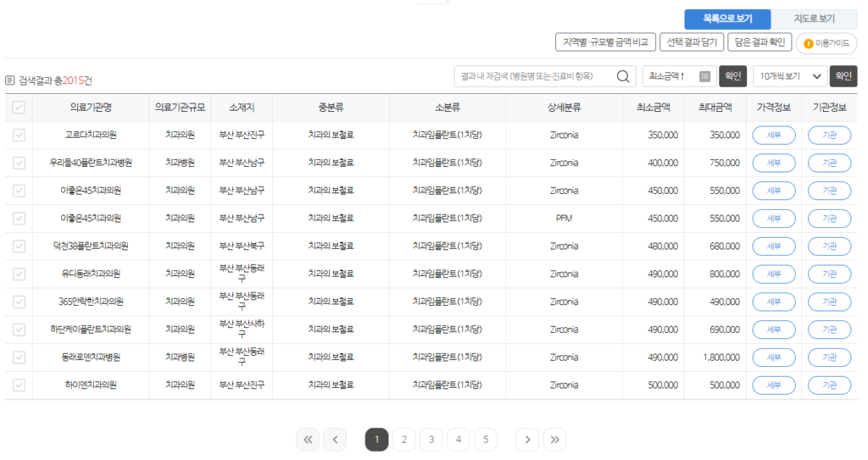Click the 중분류 column header
Screen dimensions: 868x460
pyautogui.click(x=331, y=108)
